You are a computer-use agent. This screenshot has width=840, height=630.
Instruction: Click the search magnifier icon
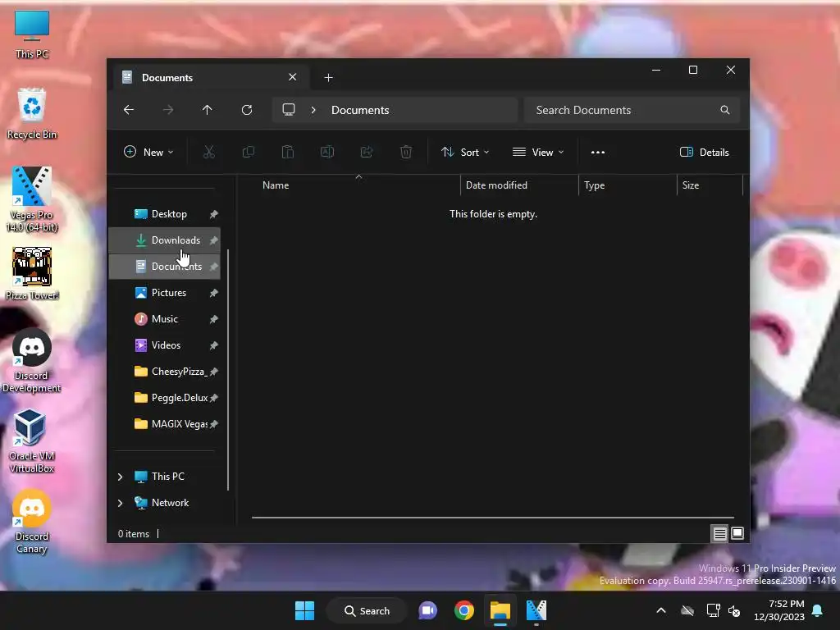click(x=725, y=110)
